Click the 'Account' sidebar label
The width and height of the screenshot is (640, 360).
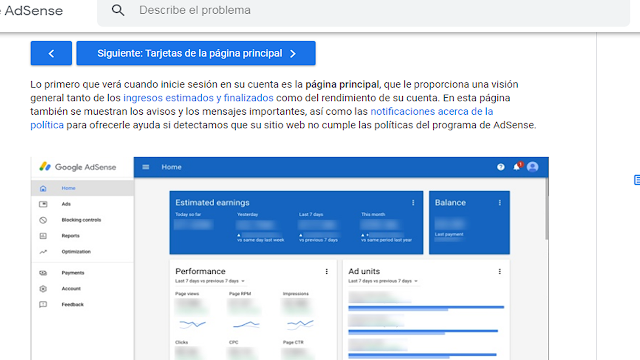71,289
